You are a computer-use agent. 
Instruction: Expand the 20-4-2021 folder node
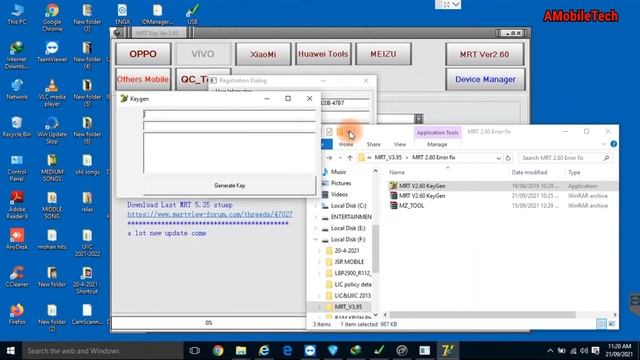[x=319, y=251]
